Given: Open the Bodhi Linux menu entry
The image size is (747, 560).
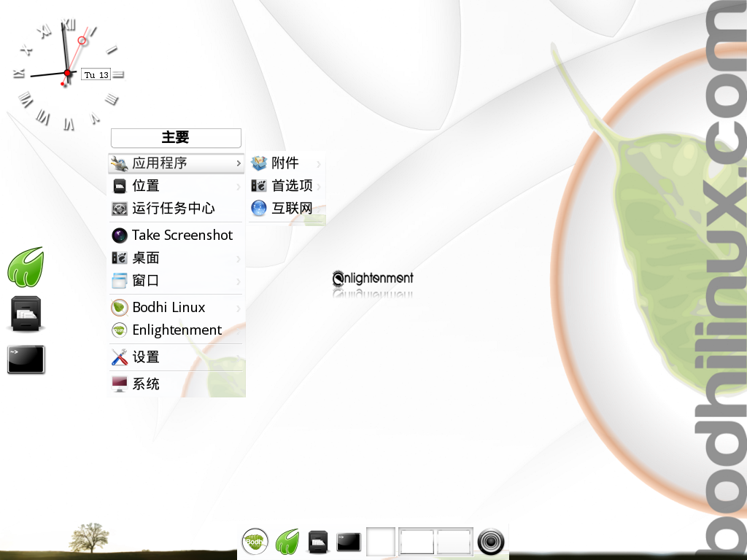Looking at the screenshot, I should coord(177,307).
